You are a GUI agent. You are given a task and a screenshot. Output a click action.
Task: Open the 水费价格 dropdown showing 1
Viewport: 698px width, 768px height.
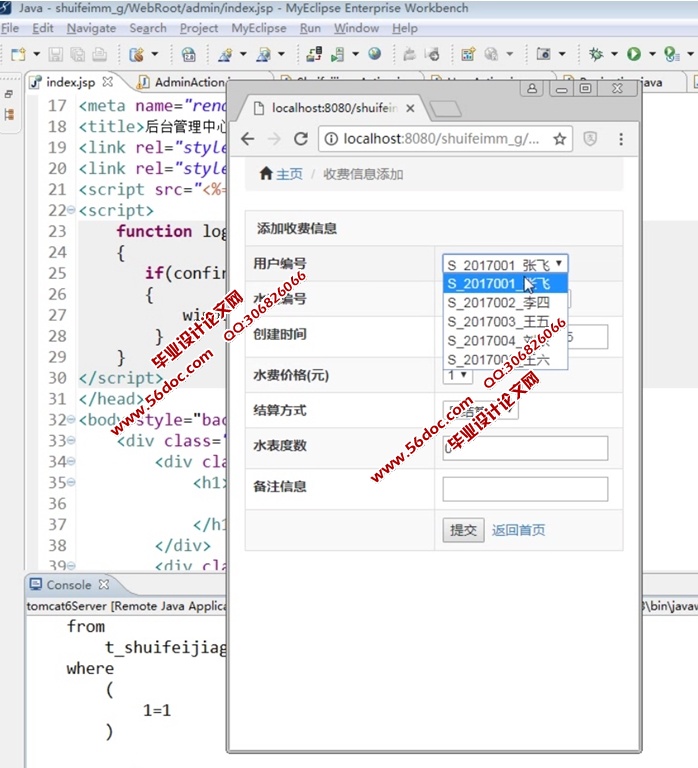tap(457, 376)
